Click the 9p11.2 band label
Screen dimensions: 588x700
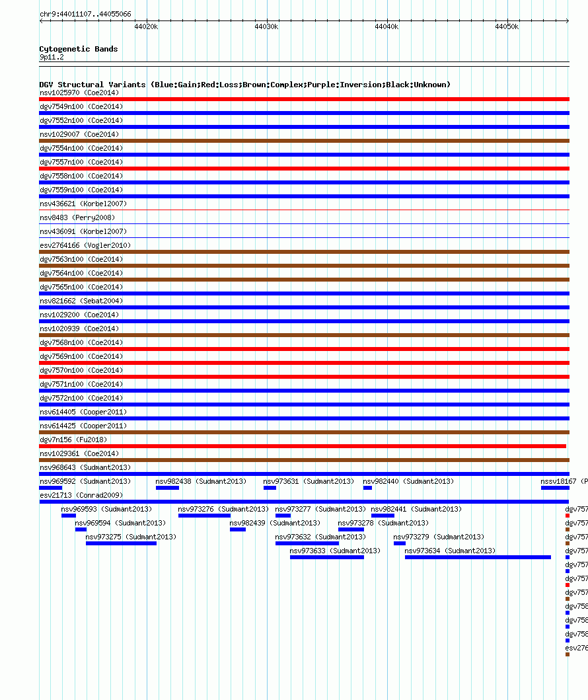tap(52, 57)
